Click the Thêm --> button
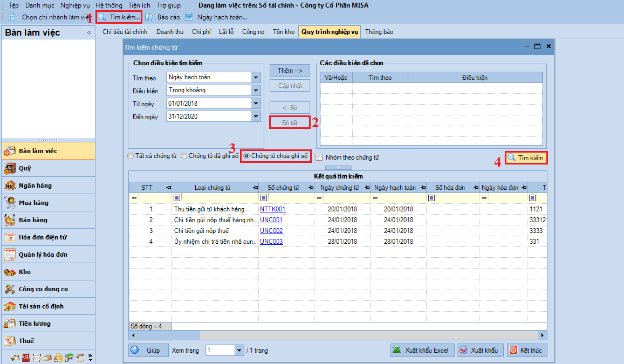624x364 pixels. click(290, 71)
